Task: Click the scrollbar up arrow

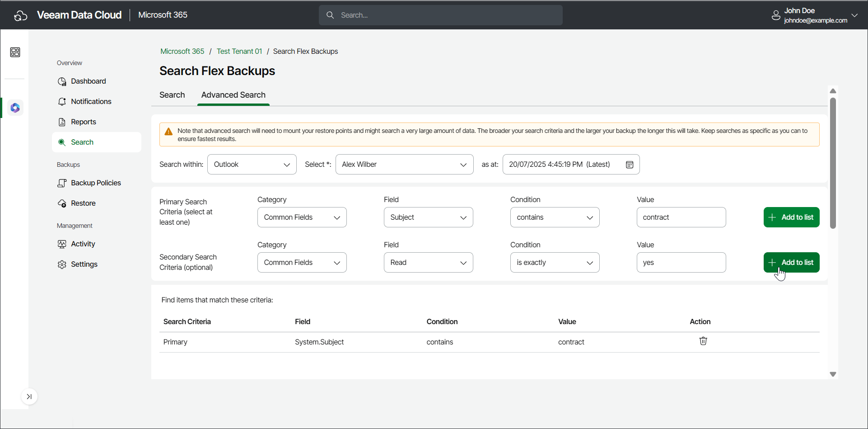Action: pyautogui.click(x=833, y=91)
